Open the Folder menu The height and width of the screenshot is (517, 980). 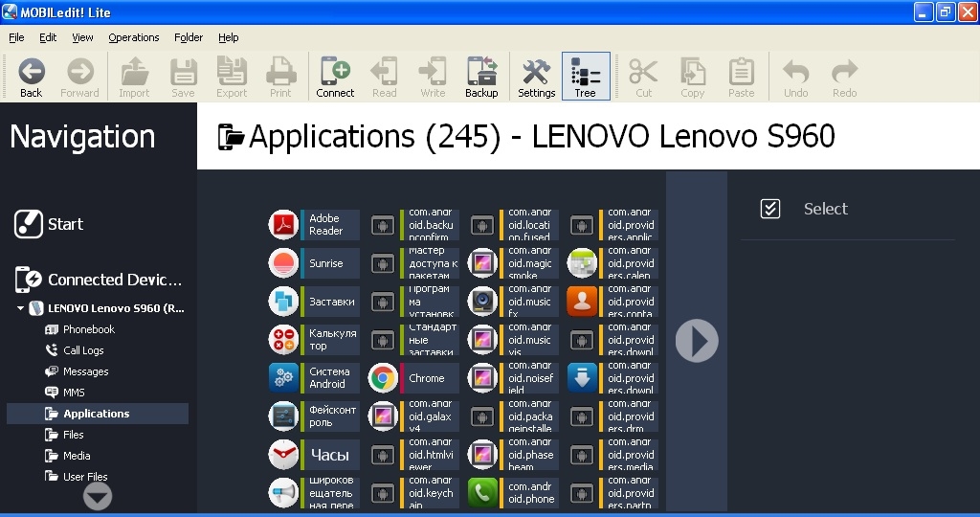pos(189,37)
